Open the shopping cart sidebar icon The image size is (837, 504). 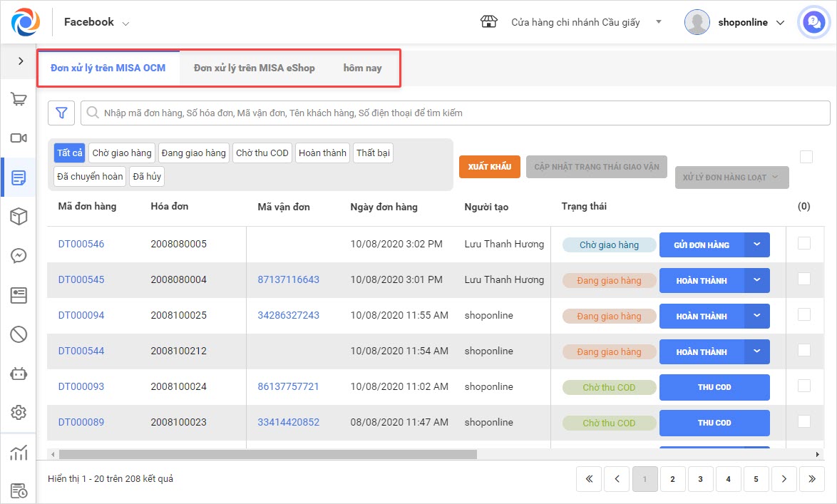19,100
